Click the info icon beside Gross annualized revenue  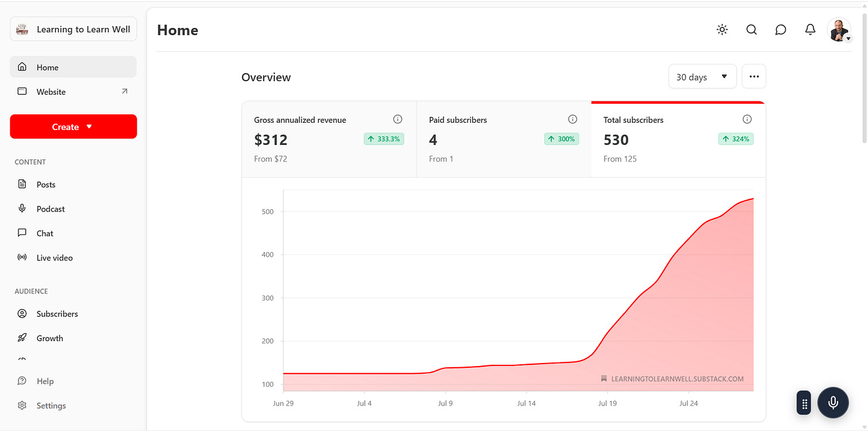point(398,119)
